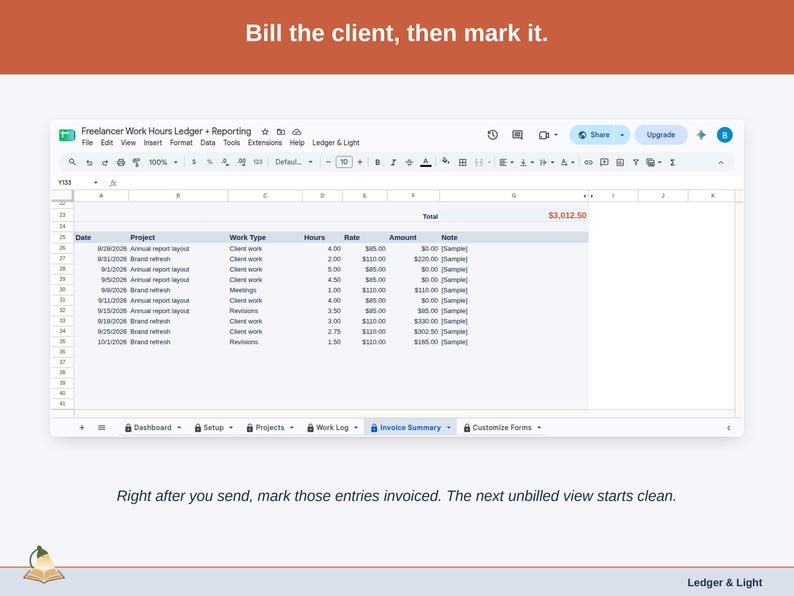Open the Format menu
Screen dimensions: 794x596
point(181,143)
